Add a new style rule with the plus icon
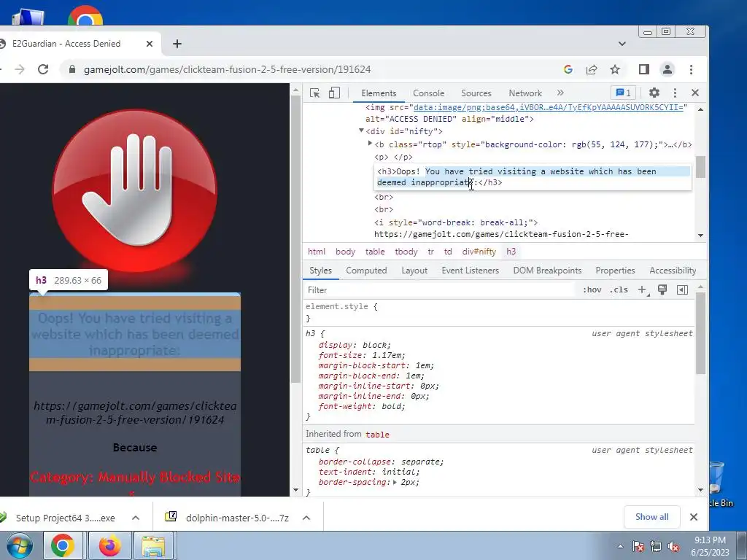 (643, 290)
